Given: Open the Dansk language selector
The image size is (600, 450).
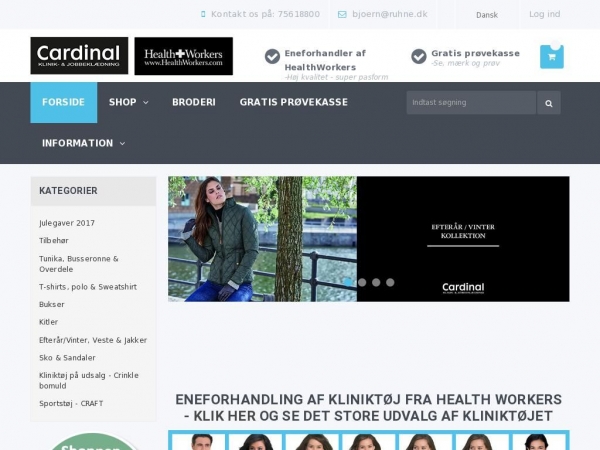Looking at the screenshot, I should pyautogui.click(x=487, y=15).
